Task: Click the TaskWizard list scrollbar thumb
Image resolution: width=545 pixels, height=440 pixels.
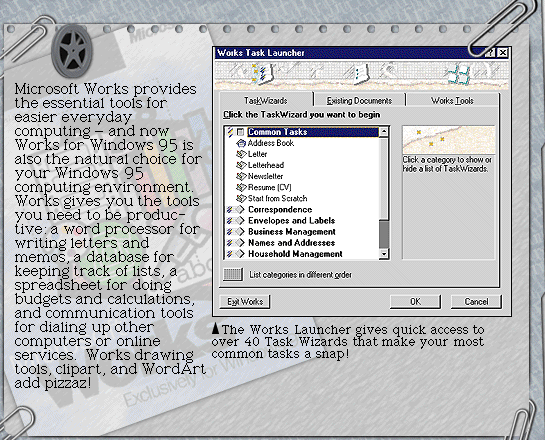Action: coord(384,234)
